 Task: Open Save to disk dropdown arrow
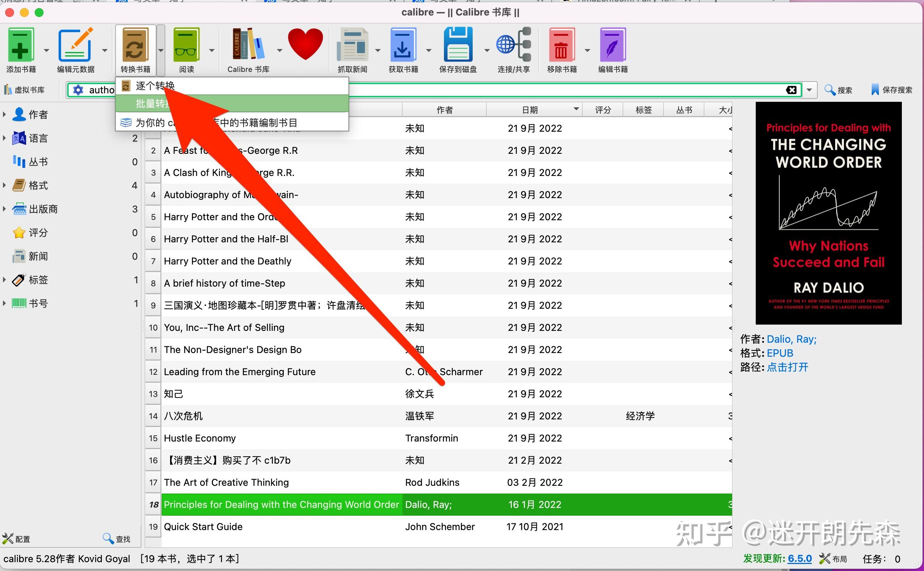(487, 50)
